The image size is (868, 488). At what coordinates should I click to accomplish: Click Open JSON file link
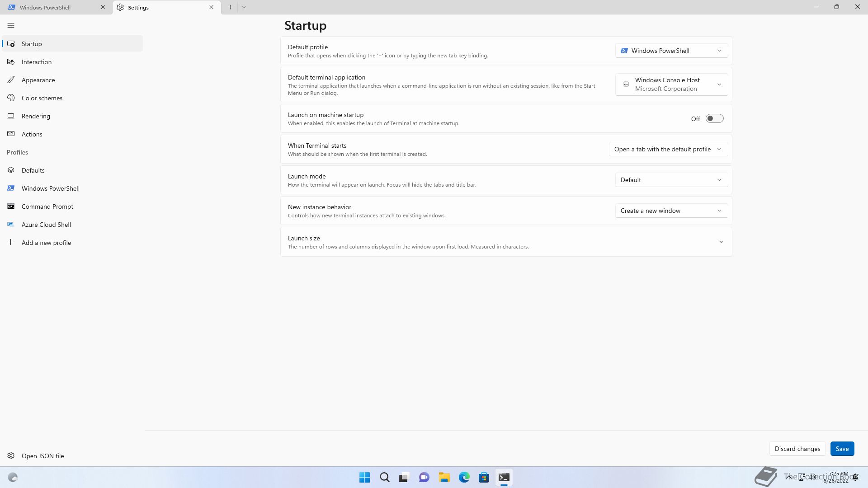[x=72, y=456]
